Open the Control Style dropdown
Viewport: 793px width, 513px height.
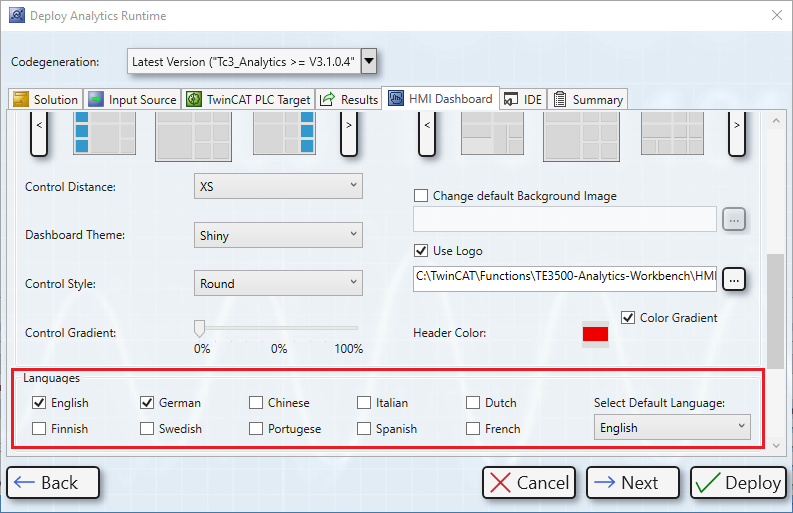pos(277,284)
